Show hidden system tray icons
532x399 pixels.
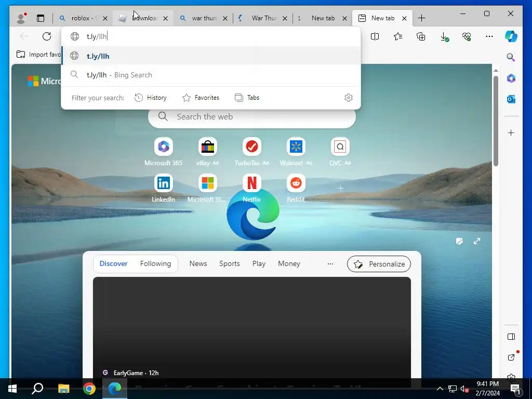point(440,389)
